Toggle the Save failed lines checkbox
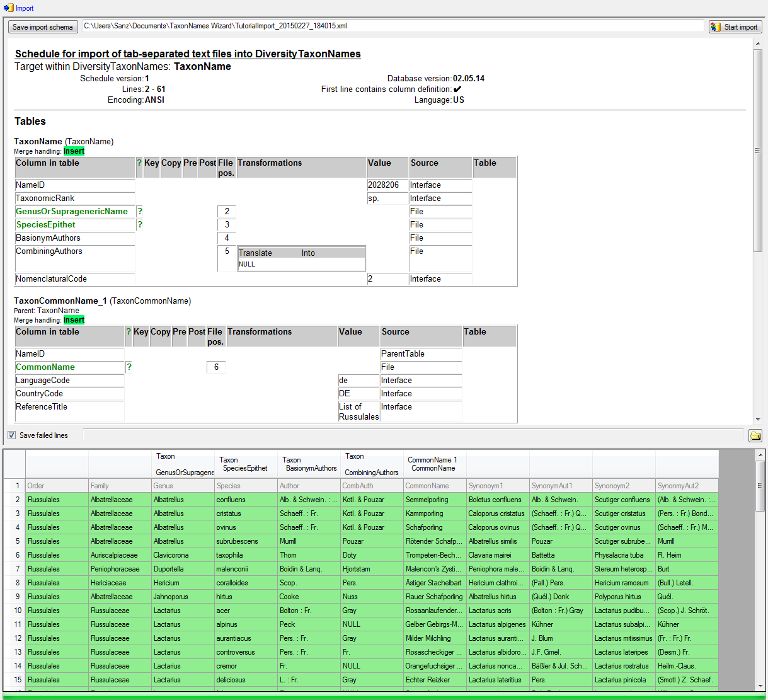Screen dimensions: 768x700 (11, 435)
